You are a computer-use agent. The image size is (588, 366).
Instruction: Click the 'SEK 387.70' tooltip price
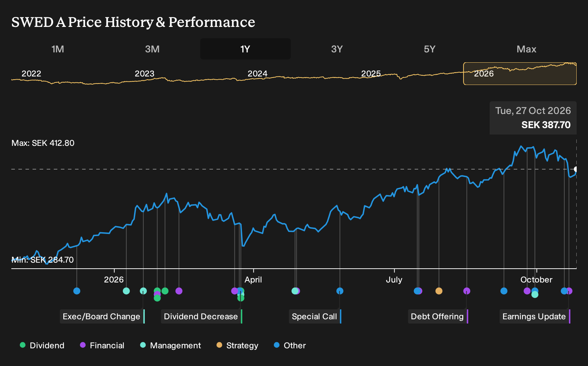pyautogui.click(x=546, y=125)
